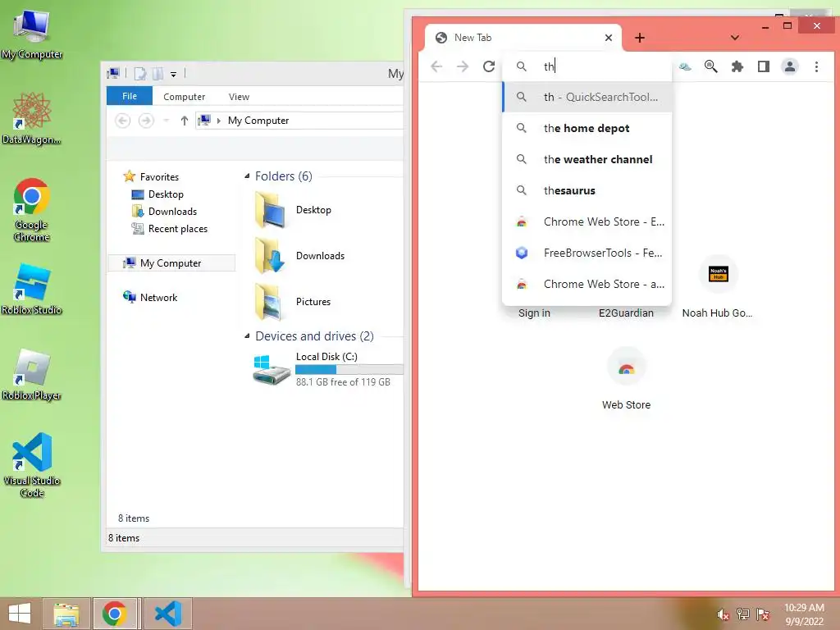Image resolution: width=840 pixels, height=630 pixels.
Task: Select Local Disk (C:) drive
Action: click(x=326, y=368)
